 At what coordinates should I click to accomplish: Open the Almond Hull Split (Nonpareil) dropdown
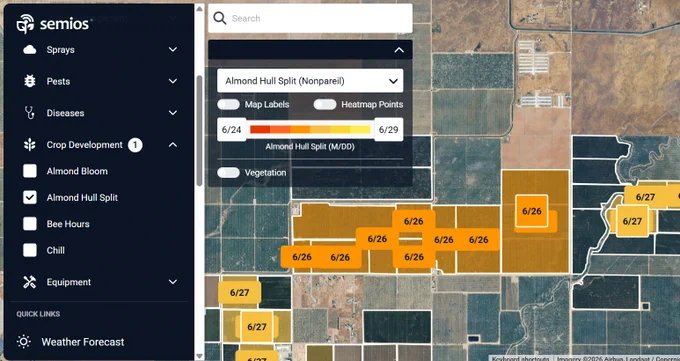click(x=310, y=81)
